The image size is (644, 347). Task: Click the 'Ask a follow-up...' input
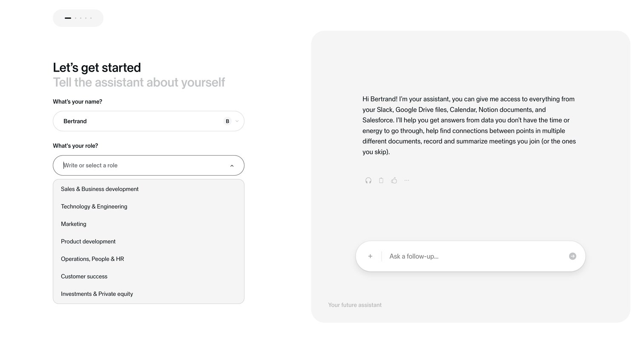click(x=475, y=256)
